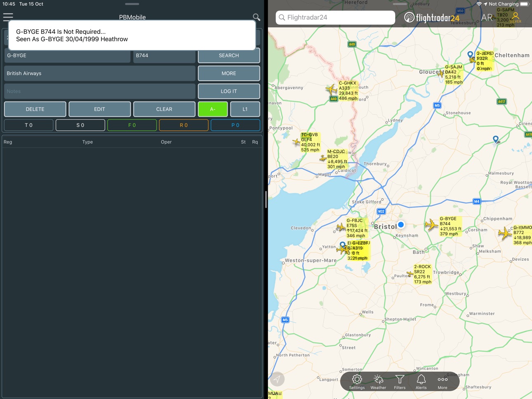Viewport: 532px width, 399px height.
Task: Toggle the blue P 0 counter filter
Action: coord(235,125)
